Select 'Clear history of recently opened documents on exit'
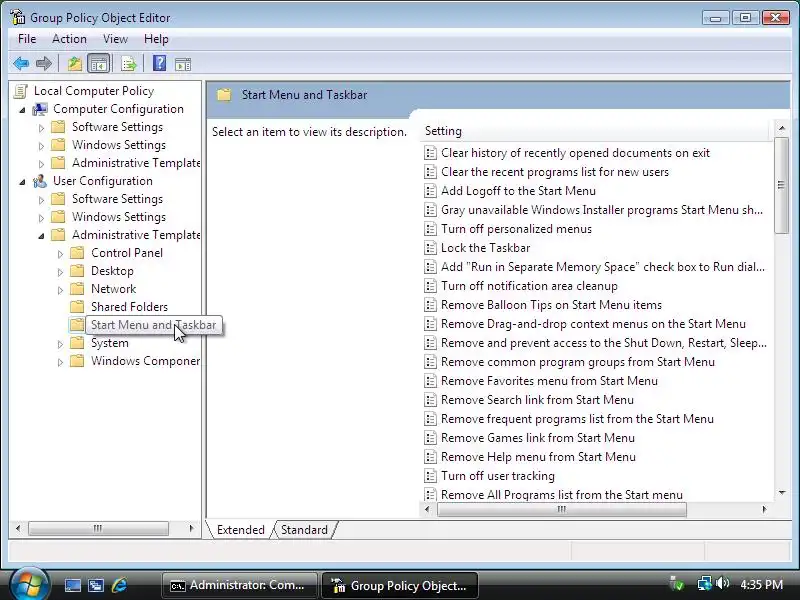Viewport: 800px width, 600px height. (x=575, y=153)
